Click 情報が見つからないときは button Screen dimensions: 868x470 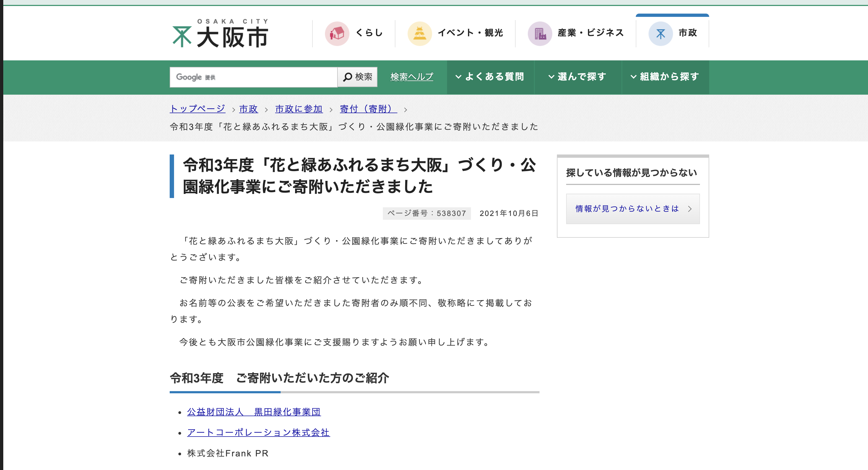633,209
